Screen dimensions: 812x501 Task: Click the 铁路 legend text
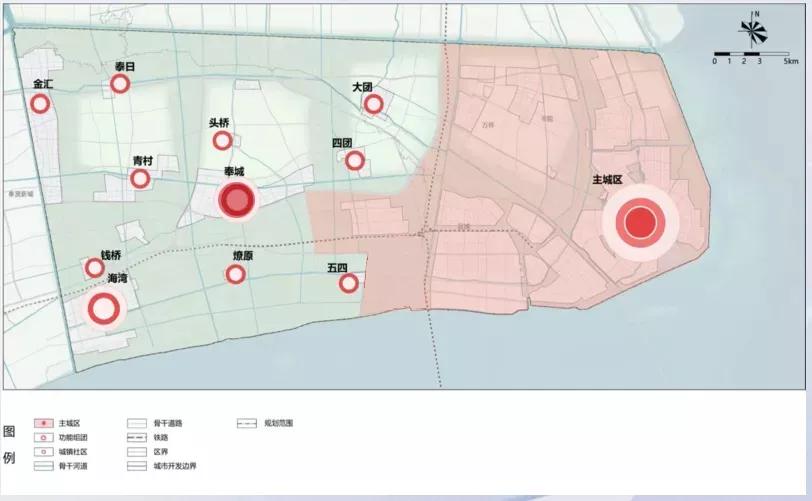pyautogui.click(x=161, y=438)
